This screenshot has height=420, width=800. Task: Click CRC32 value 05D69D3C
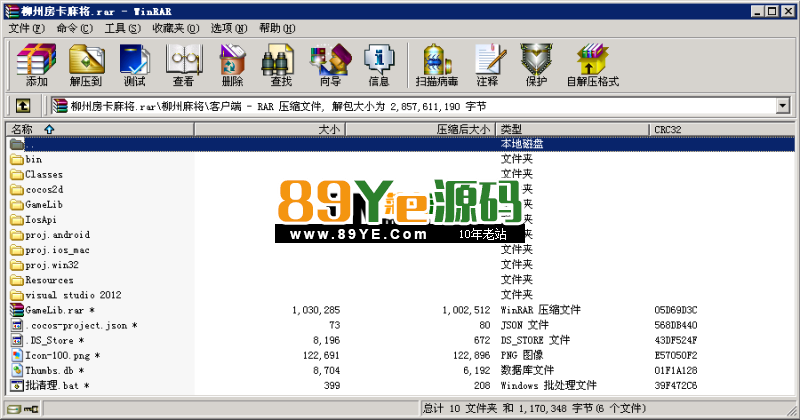point(676,310)
